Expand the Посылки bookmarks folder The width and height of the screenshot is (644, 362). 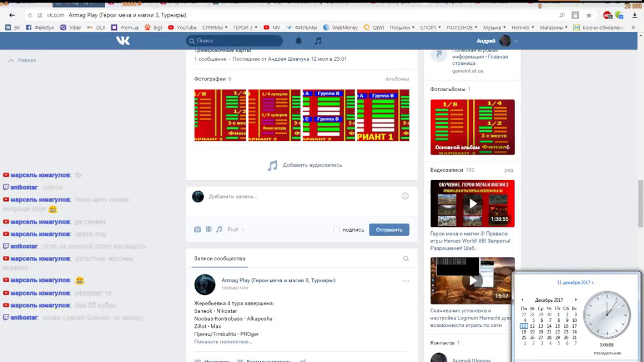(403, 28)
